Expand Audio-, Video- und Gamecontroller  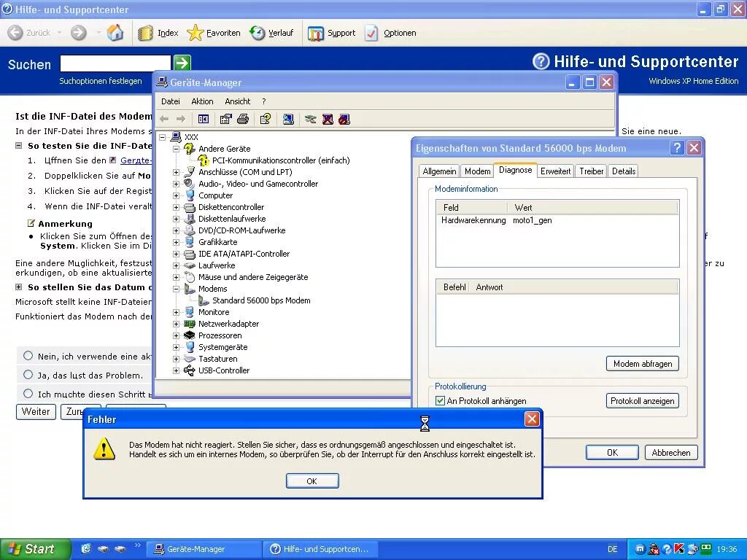click(x=177, y=184)
